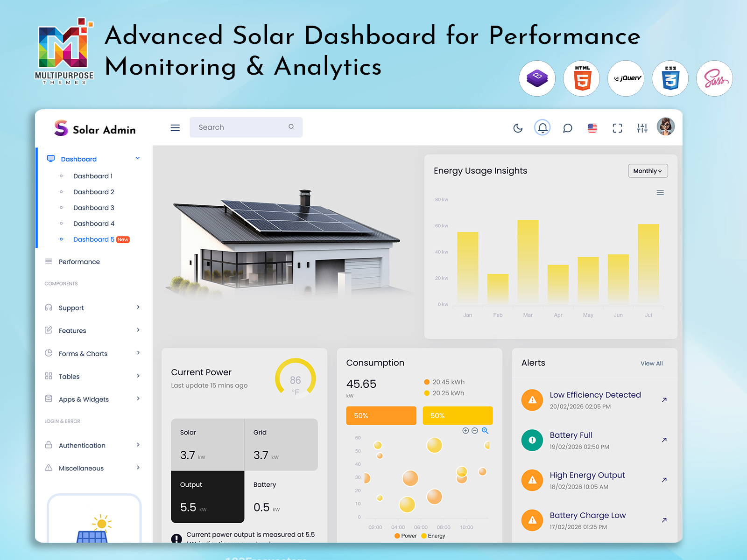Click the July bar in usage chart

(648, 265)
